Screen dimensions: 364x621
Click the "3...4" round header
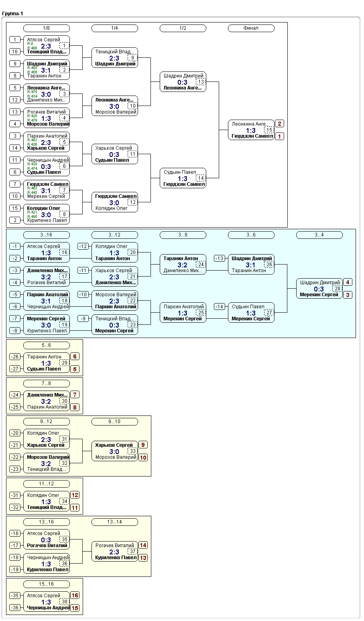pyautogui.click(x=319, y=235)
